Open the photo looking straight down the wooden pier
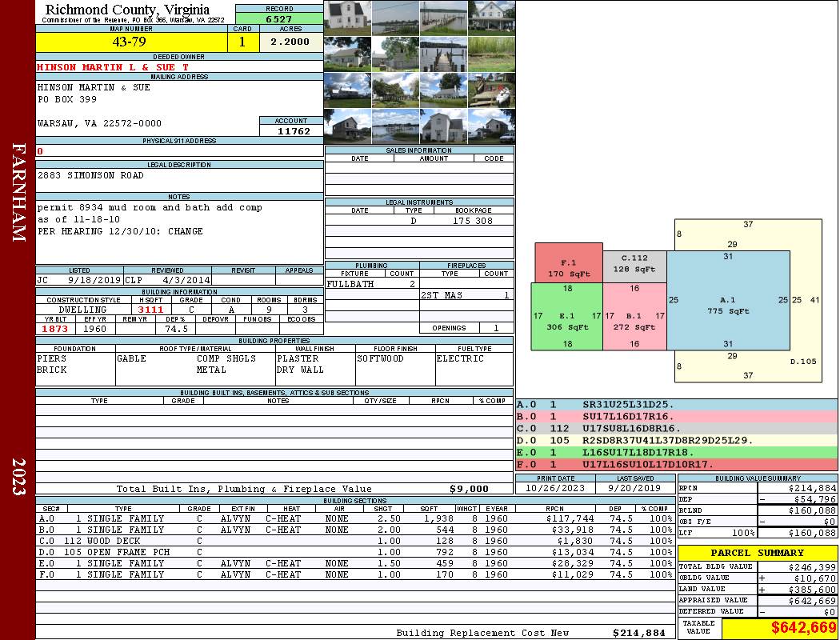This screenshot has height=640, width=840. tap(443, 54)
